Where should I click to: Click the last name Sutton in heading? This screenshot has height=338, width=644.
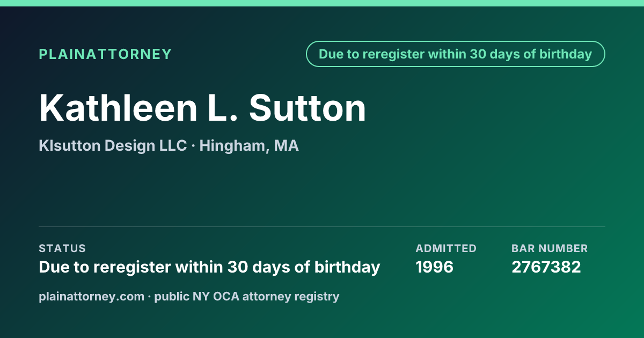(x=308, y=108)
